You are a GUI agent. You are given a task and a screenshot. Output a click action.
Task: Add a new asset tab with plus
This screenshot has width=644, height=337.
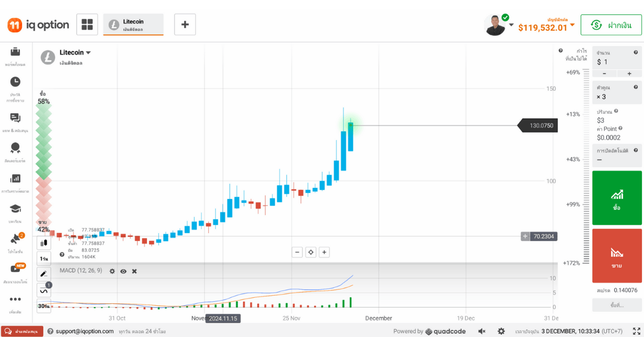pyautogui.click(x=185, y=25)
